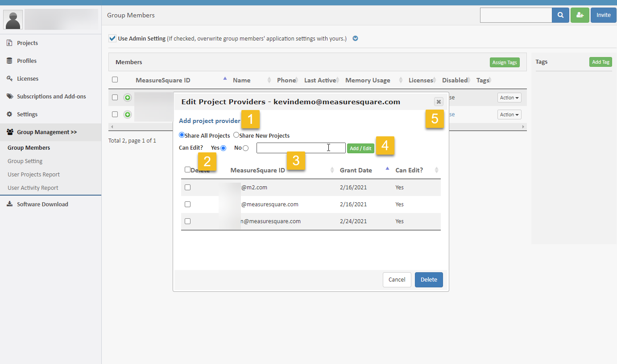Viewport: 617px width, 364px height.
Task: Sort Members table by Licenses arrows
Action: click(435, 80)
